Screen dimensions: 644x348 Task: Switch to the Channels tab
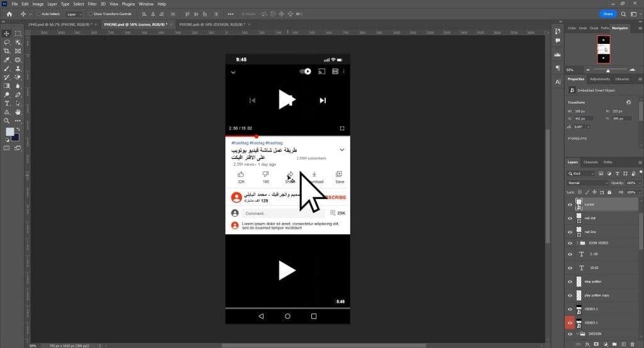click(591, 162)
